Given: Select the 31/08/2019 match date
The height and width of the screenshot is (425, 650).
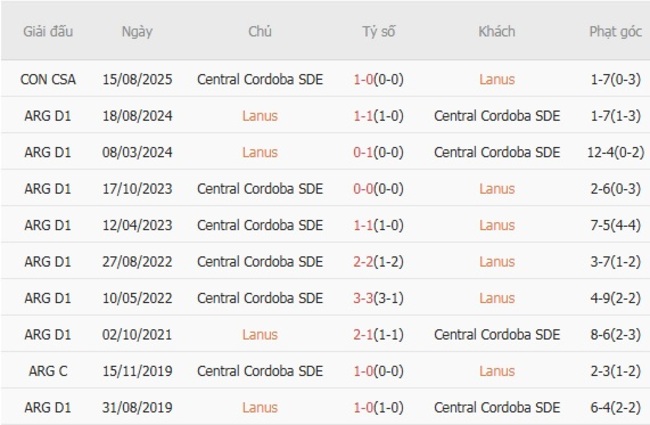Looking at the screenshot, I should pyautogui.click(x=137, y=408).
